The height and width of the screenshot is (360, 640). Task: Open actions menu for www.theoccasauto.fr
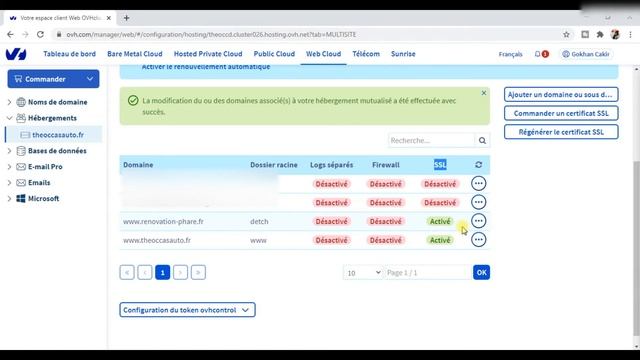[478, 240]
